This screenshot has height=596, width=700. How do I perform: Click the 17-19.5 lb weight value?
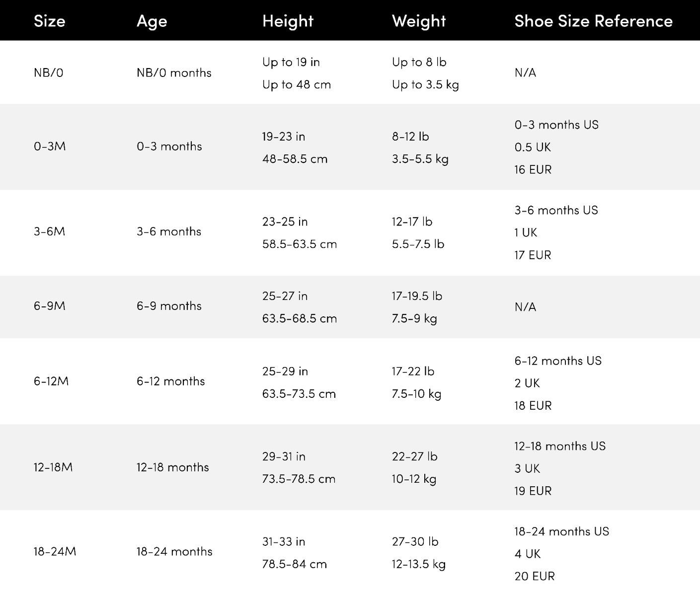pyautogui.click(x=417, y=296)
